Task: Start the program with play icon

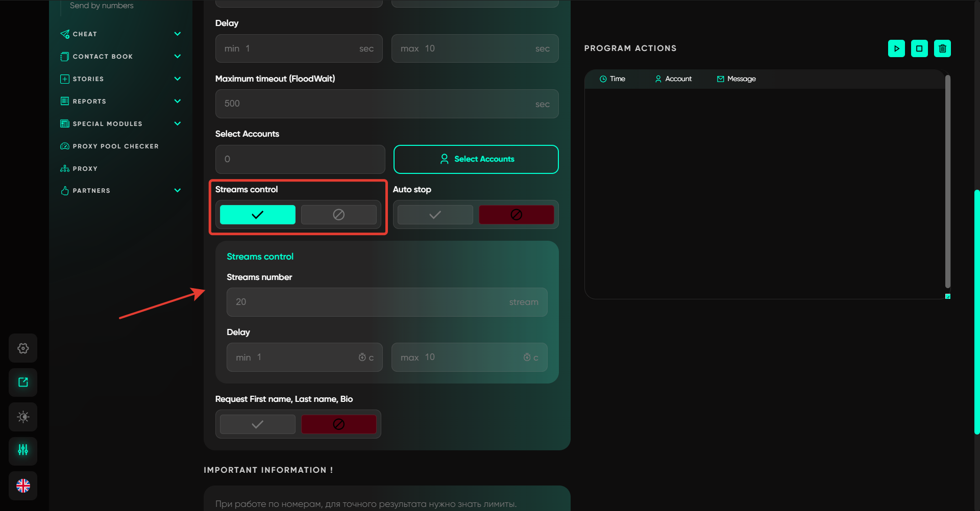Action: (896, 48)
